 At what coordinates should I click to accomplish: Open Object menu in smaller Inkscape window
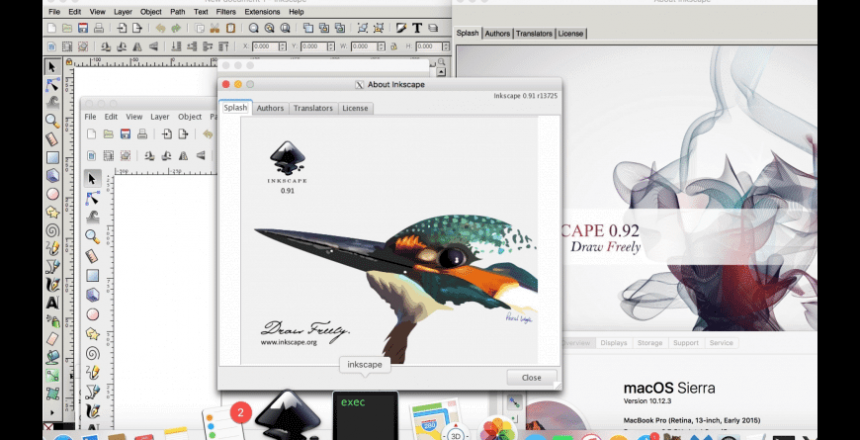(190, 117)
